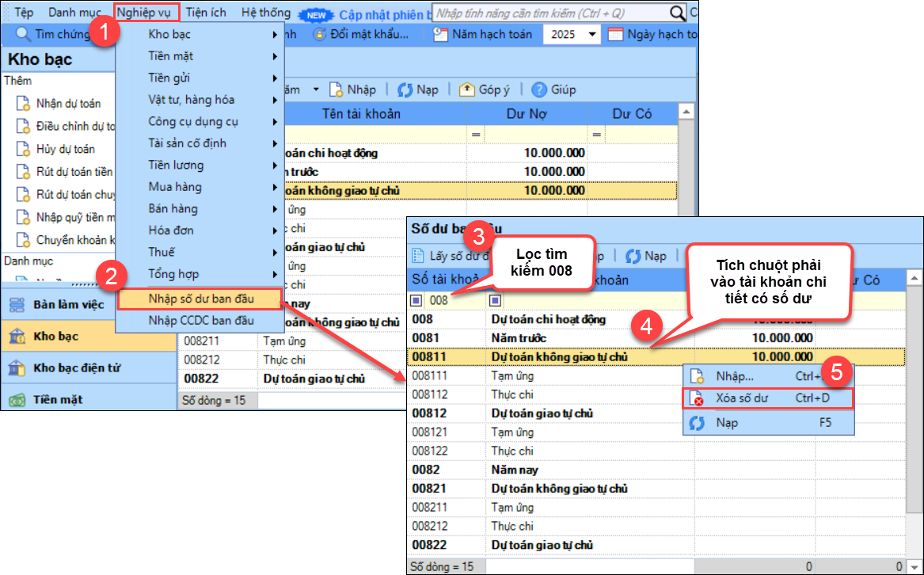Open help via the Giúp question mark icon
This screenshot has width=924, height=575.
[539, 89]
